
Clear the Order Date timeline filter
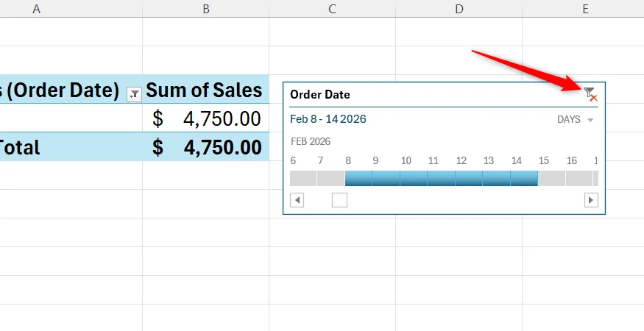590,94
